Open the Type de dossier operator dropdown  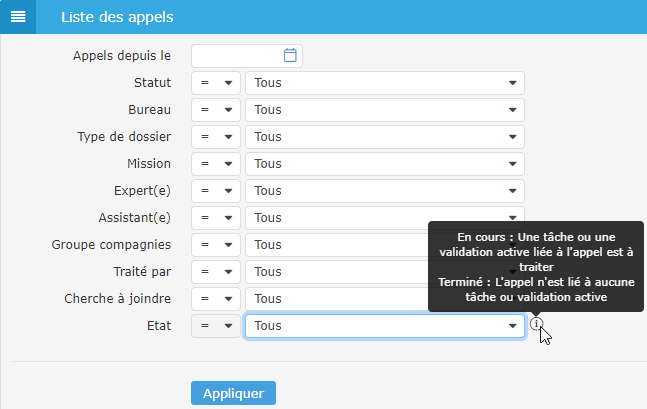[x=215, y=137]
